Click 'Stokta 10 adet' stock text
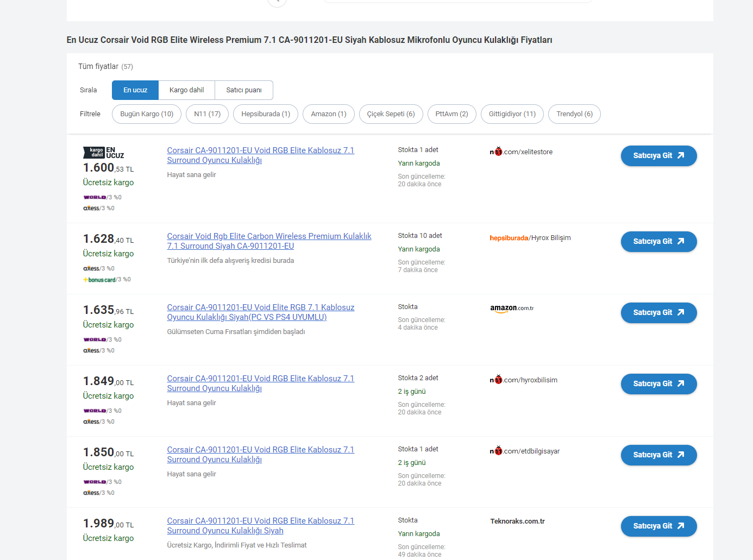Image resolution: width=753 pixels, height=560 pixels. point(420,236)
